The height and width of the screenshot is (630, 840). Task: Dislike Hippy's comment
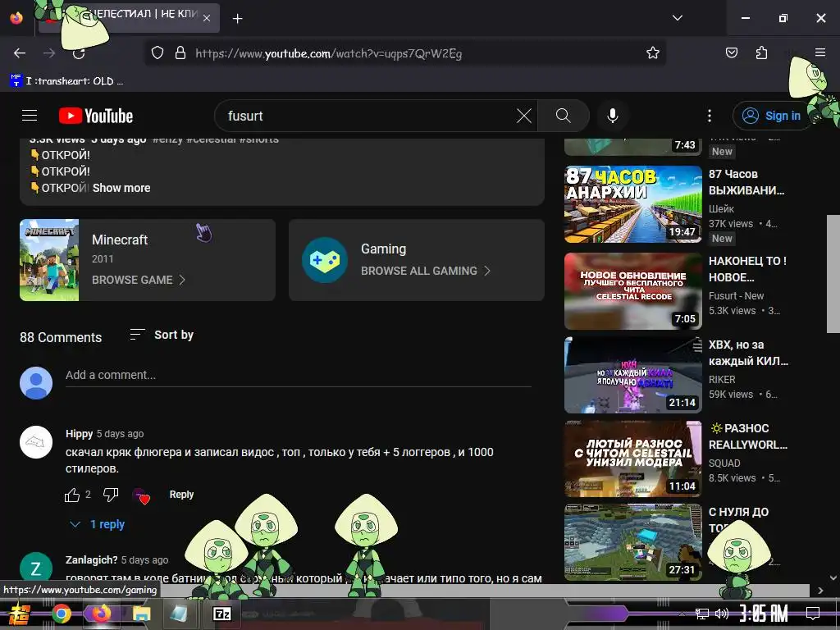(x=111, y=495)
